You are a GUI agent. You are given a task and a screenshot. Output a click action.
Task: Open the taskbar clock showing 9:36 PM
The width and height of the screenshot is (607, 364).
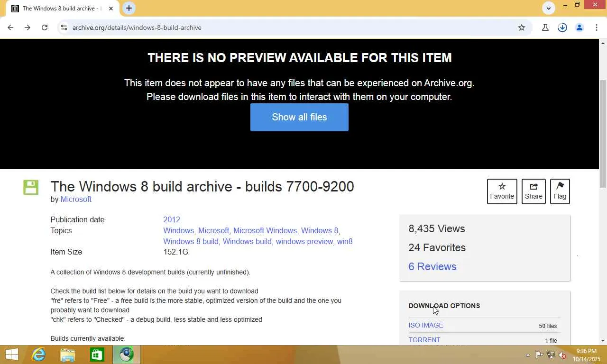[x=587, y=355]
